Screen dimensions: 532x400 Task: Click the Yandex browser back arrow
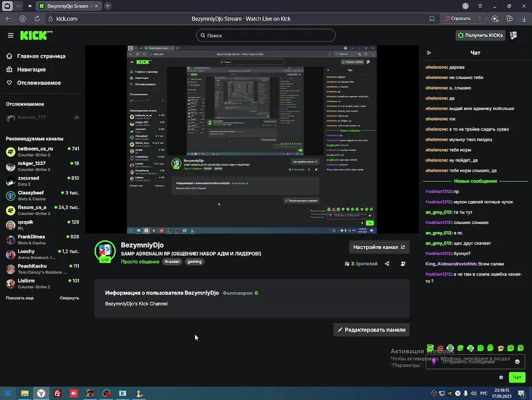pyautogui.click(x=8, y=19)
